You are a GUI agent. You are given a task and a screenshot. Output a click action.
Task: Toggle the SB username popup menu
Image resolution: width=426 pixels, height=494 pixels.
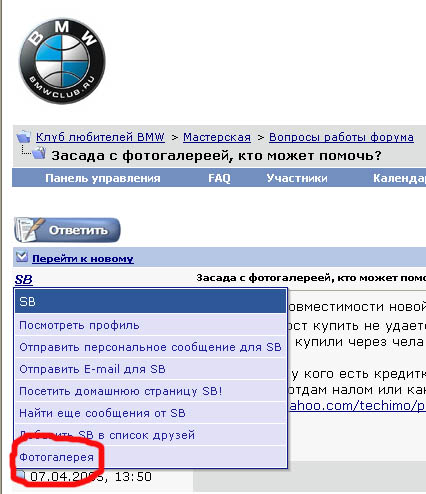point(23,279)
